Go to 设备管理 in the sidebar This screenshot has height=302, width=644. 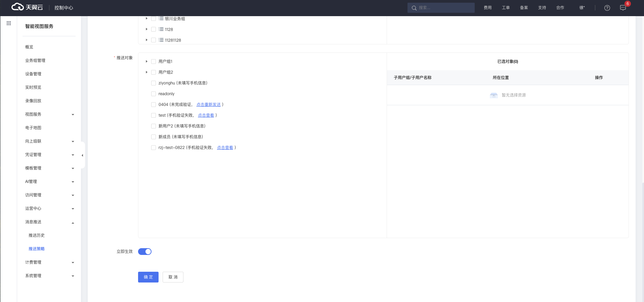33,74
